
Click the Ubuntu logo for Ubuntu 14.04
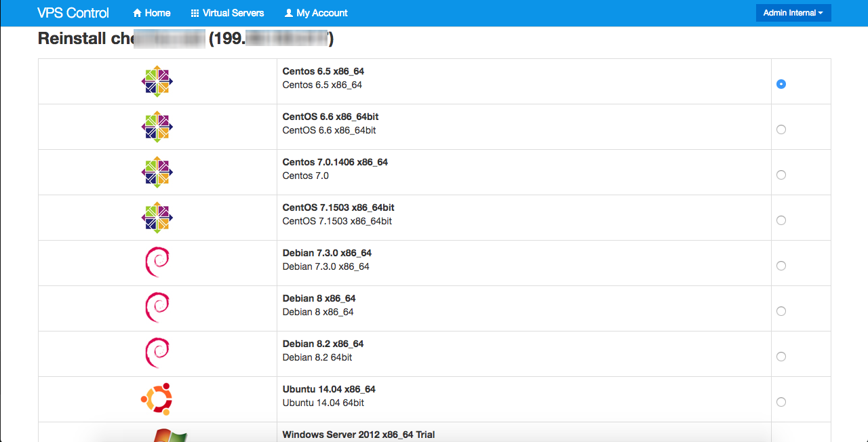coord(157,399)
